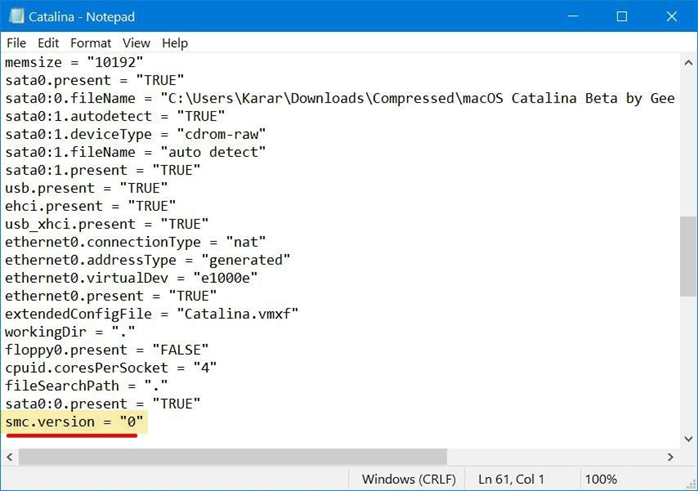Click the Catalina - Notepad window title
The width and height of the screenshot is (698, 491).
click(81, 17)
